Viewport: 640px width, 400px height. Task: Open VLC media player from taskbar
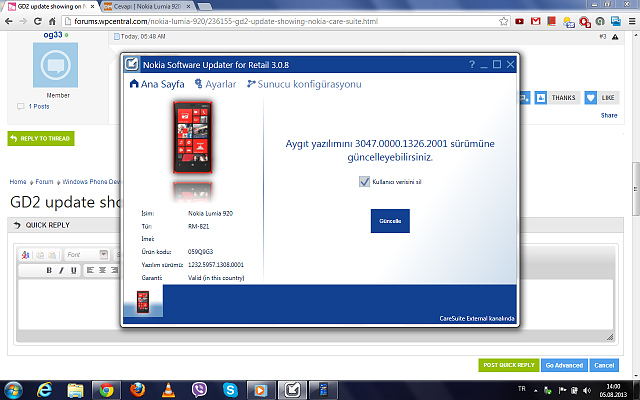[168, 390]
